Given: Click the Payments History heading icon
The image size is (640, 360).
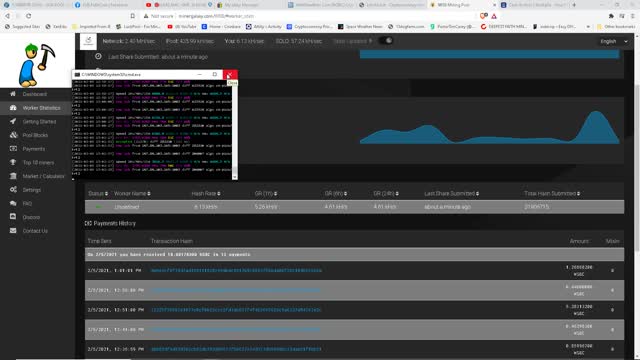Looking at the screenshot, I should [88, 223].
